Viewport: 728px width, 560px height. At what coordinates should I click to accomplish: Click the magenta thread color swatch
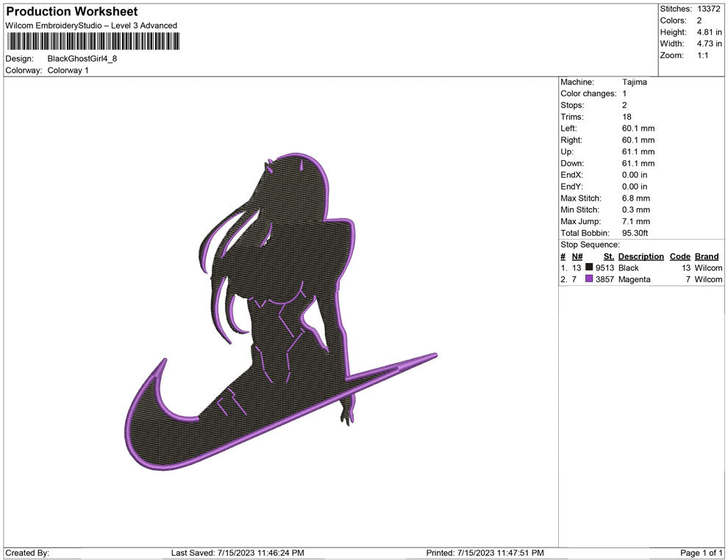[589, 279]
